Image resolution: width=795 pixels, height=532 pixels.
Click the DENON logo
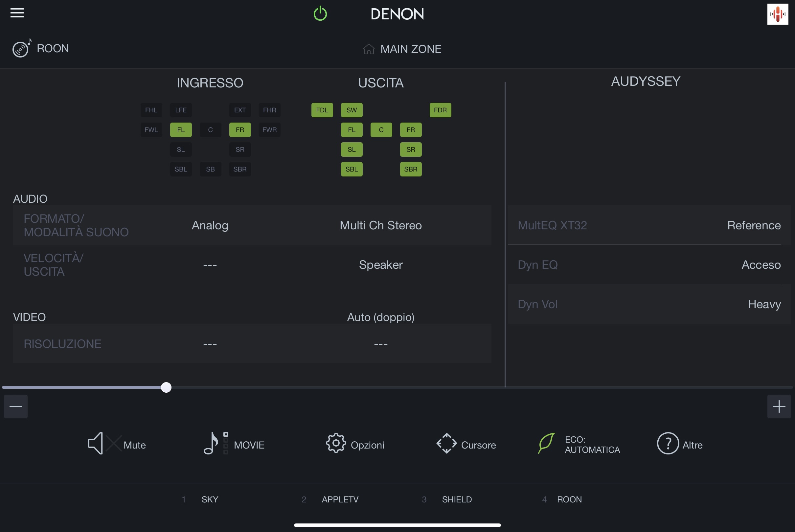point(397,14)
